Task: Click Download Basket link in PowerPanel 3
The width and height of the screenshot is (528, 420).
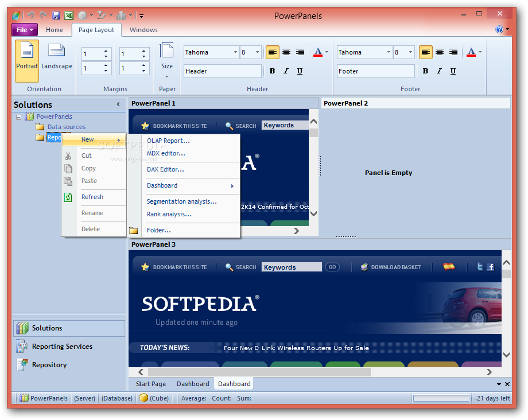Action: [391, 267]
